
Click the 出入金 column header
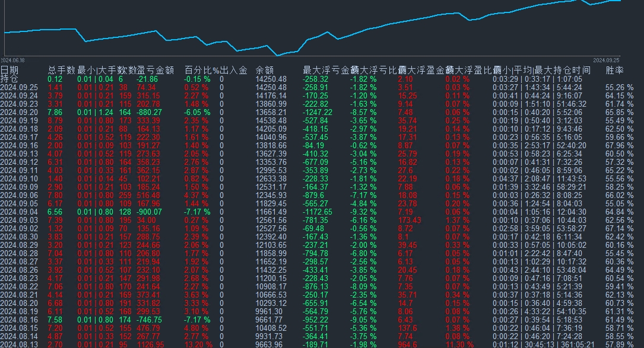(x=234, y=70)
